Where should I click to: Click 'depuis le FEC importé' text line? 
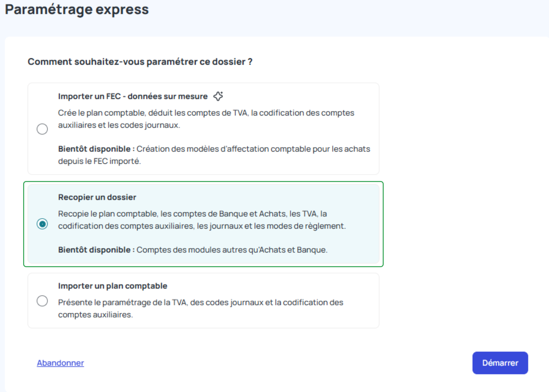tap(99, 161)
